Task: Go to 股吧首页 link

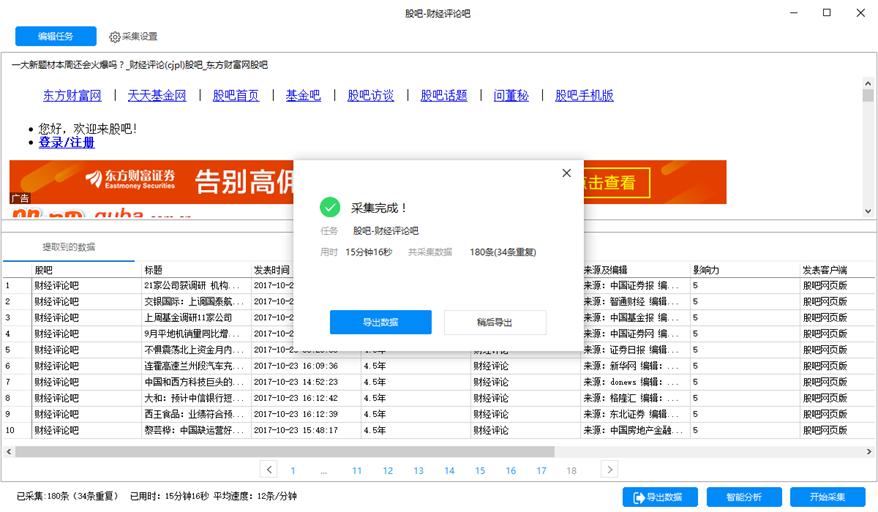Action: (236, 96)
